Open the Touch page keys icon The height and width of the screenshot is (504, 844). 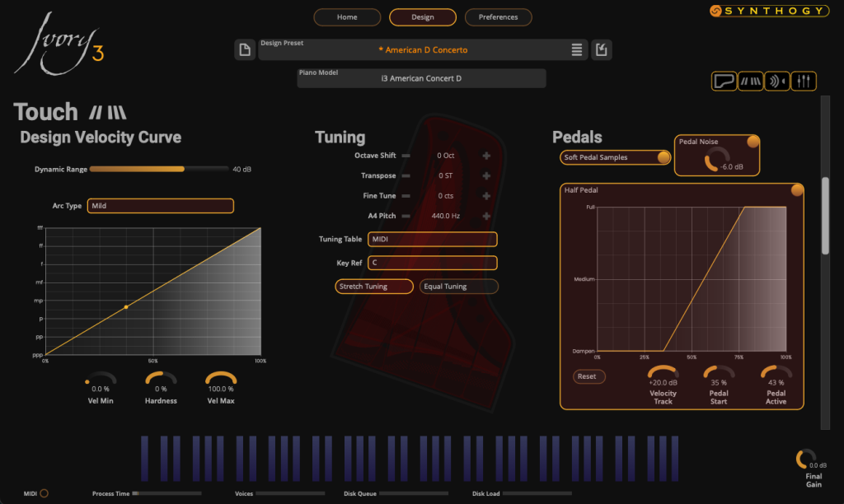[750, 82]
